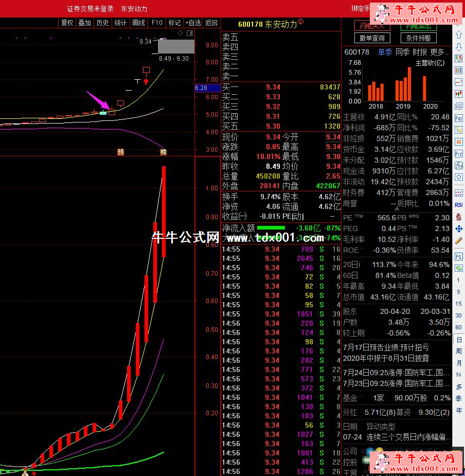
Task: Open the 7月23日09:25涨停 news line
Action: tap(396, 383)
